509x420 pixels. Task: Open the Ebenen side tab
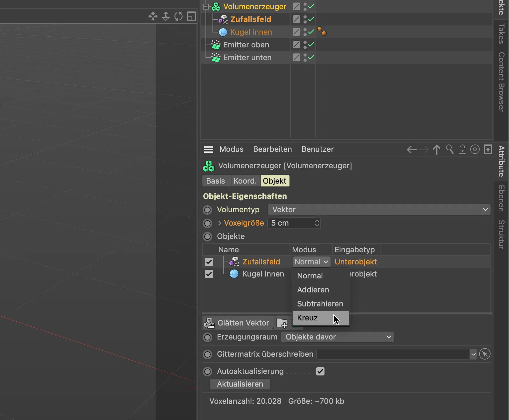pos(501,199)
